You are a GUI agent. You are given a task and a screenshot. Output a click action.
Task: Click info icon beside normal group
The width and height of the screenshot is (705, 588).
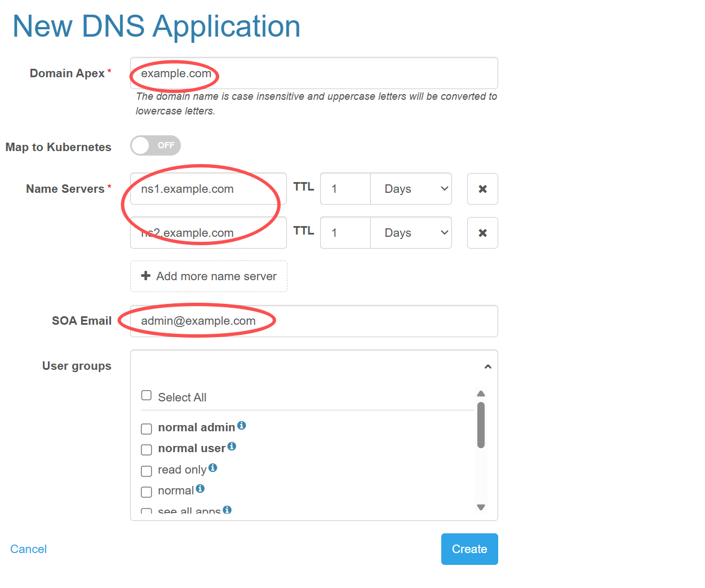tap(200, 489)
